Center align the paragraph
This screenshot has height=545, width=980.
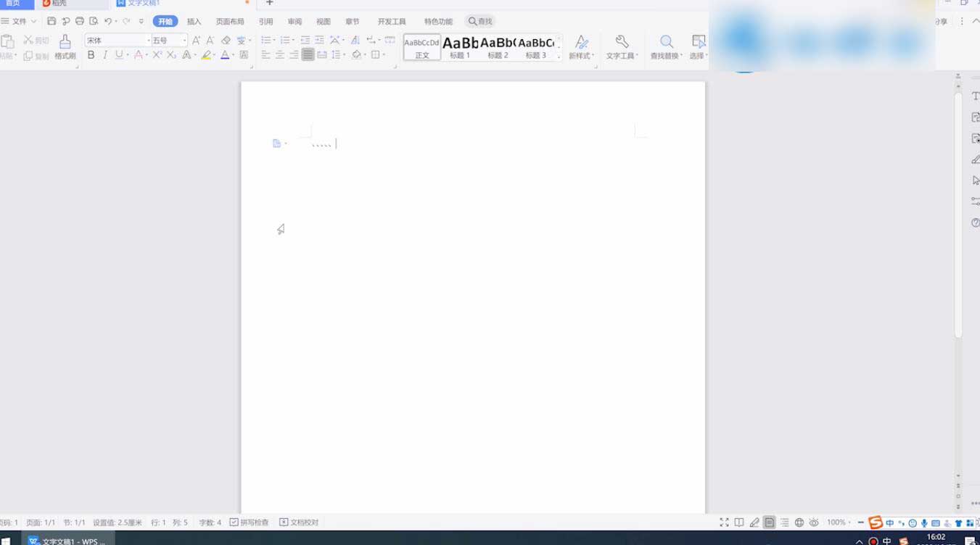[279, 55]
